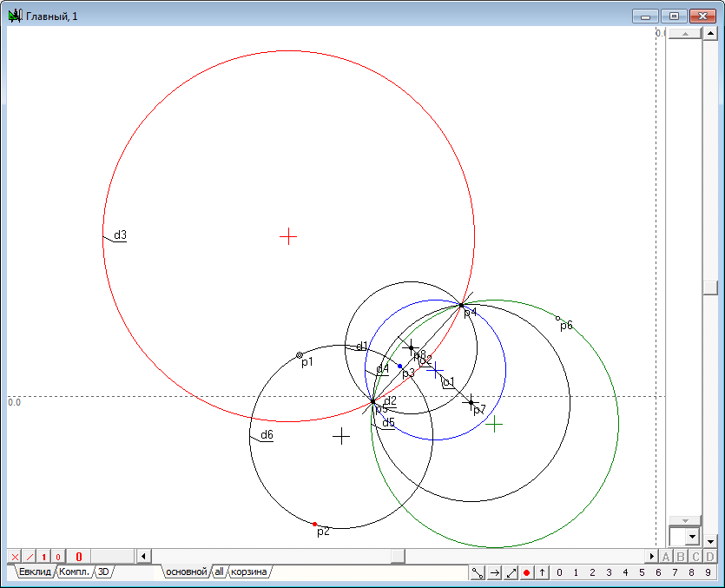Click the red 1 button

pos(43,557)
